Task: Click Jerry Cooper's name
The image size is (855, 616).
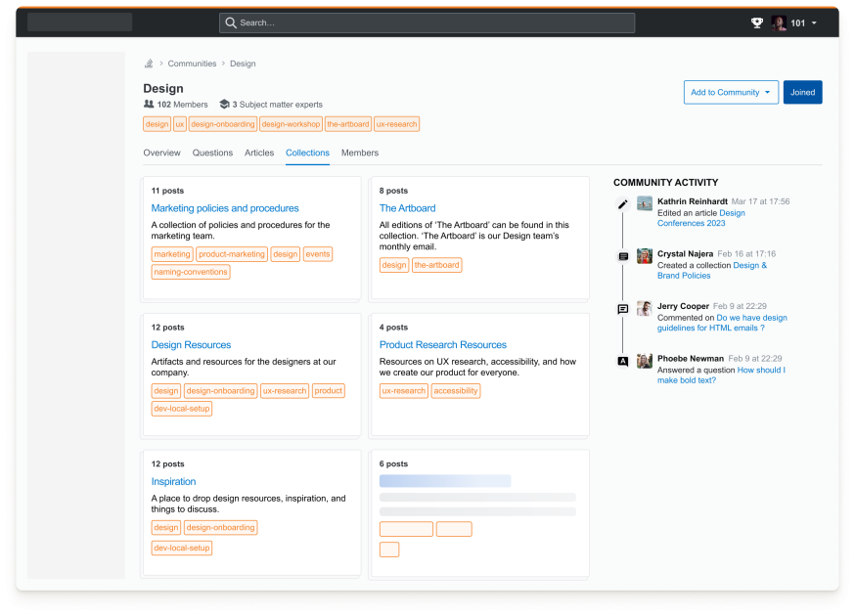Action: (x=683, y=306)
